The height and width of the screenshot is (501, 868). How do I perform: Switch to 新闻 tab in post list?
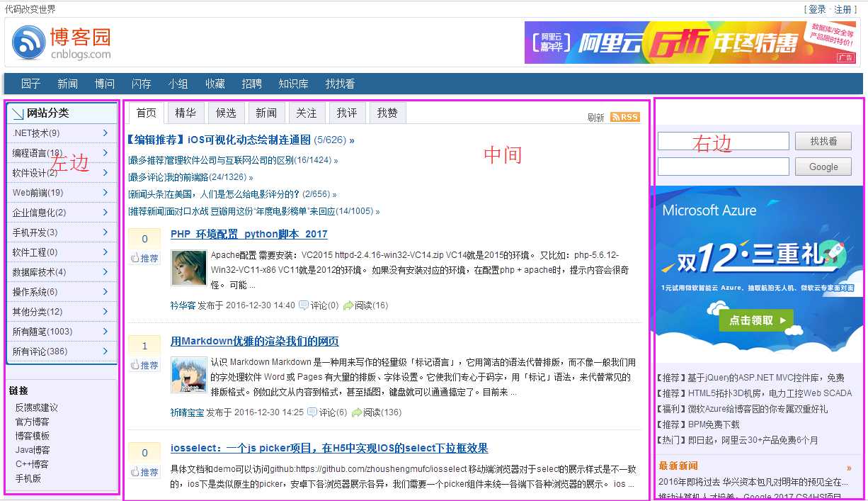pos(266,113)
